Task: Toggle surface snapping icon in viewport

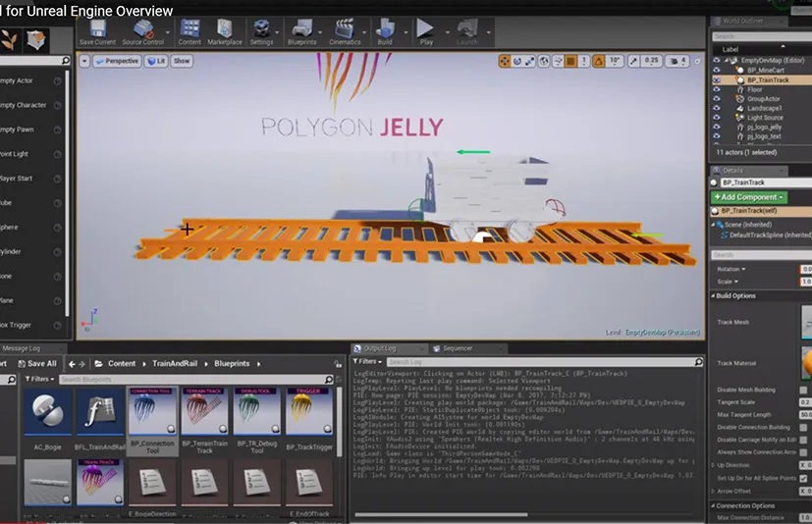Action: click(x=558, y=61)
